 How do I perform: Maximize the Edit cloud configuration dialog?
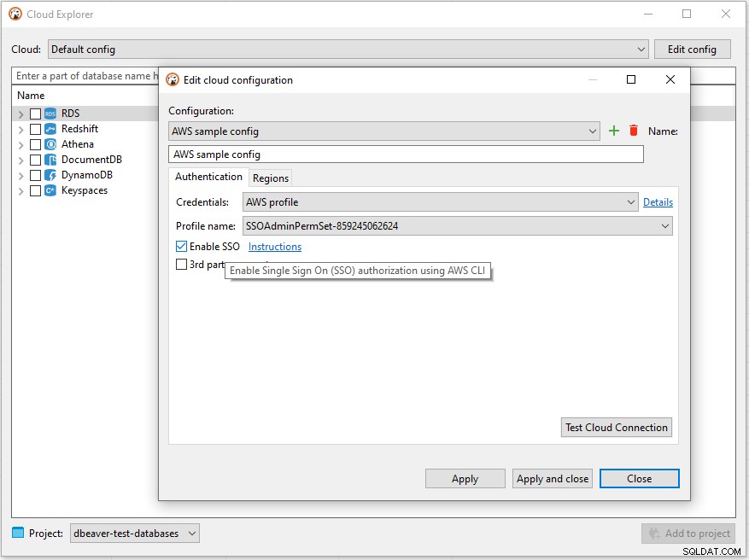(631, 79)
